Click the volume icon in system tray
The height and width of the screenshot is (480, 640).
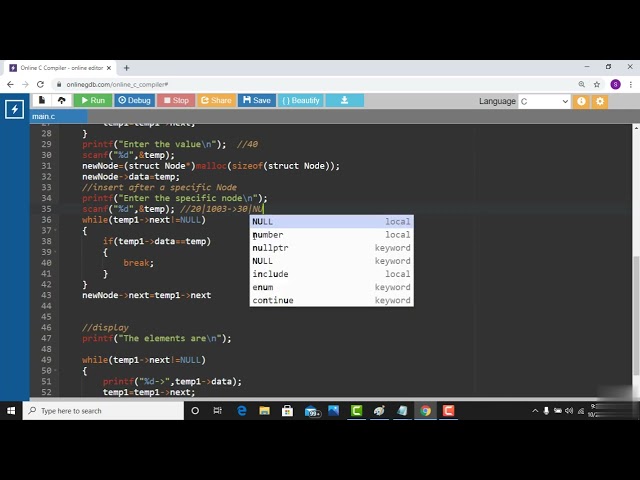(x=569, y=411)
